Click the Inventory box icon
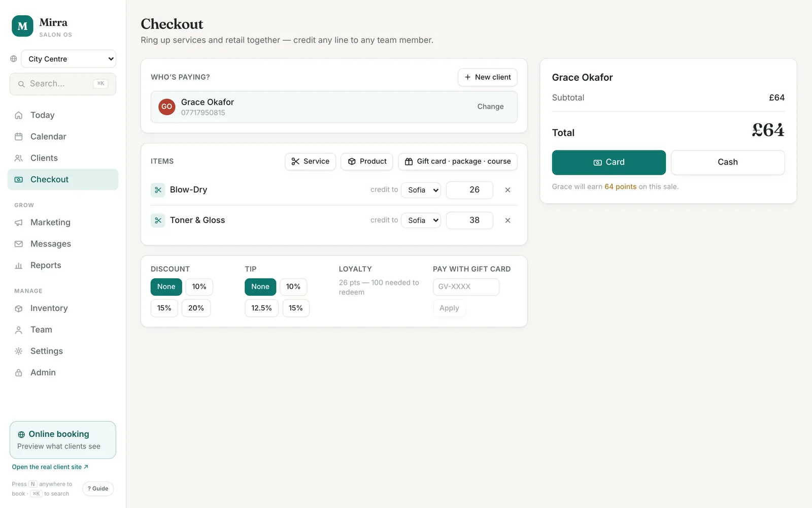 [x=19, y=308]
